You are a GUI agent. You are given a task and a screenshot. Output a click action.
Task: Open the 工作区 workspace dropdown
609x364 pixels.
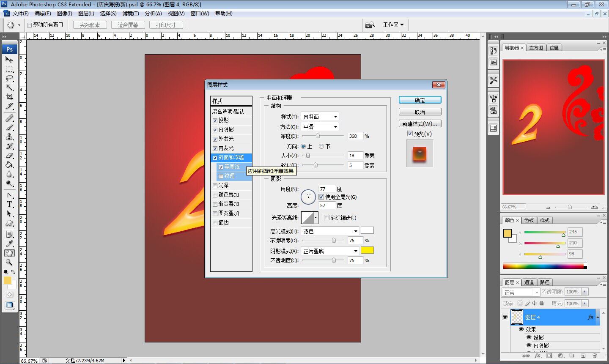393,25
